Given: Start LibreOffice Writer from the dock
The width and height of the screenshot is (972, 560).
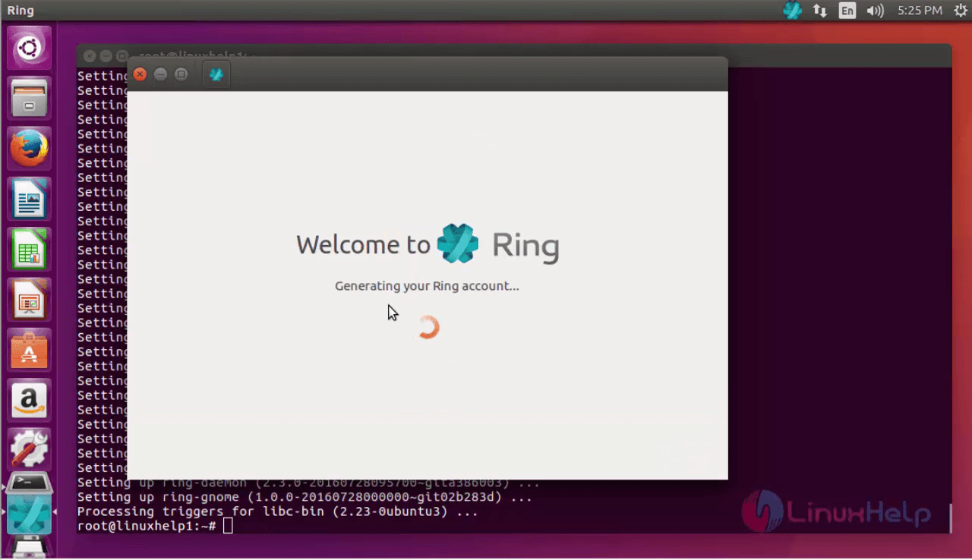Looking at the screenshot, I should 30,199.
